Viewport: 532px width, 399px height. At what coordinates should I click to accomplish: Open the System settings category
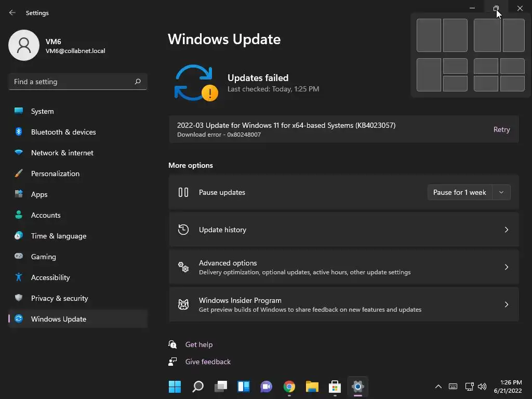click(x=78, y=111)
